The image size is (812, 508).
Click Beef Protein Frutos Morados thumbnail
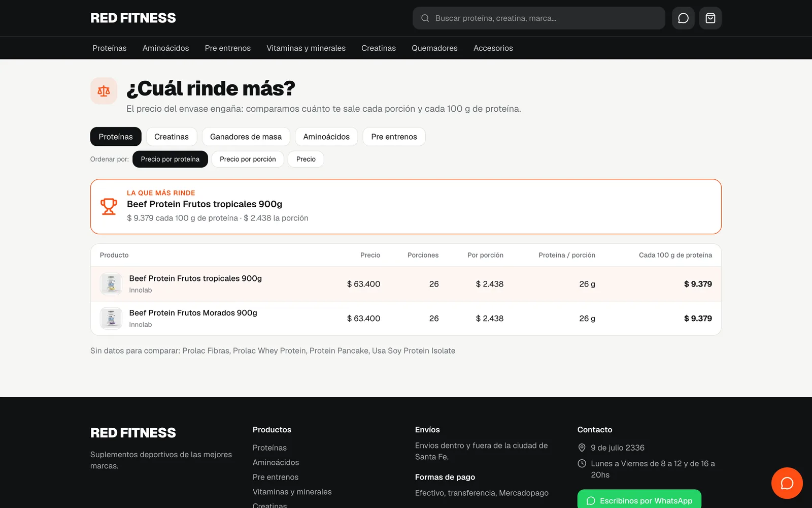[x=111, y=319]
